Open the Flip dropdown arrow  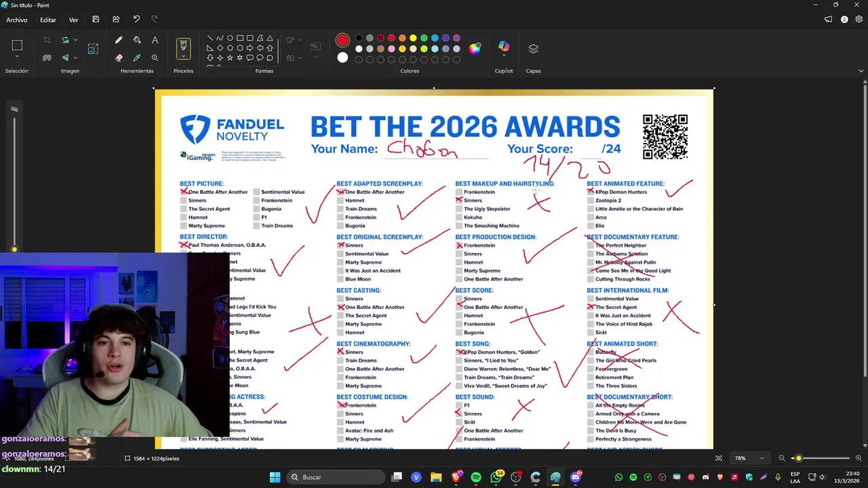75,58
